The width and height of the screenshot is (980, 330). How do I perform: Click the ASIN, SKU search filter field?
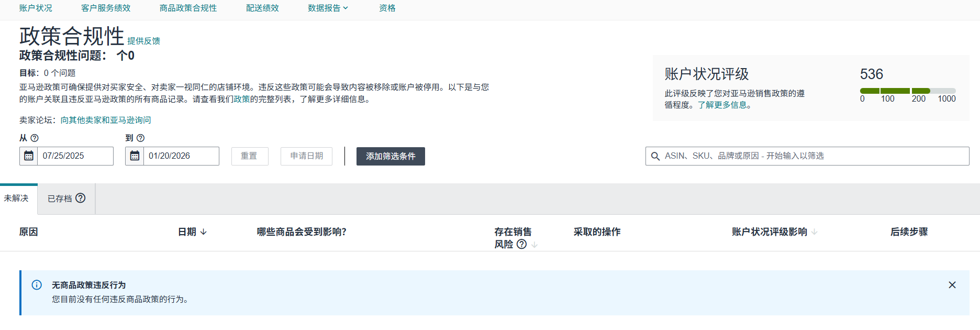811,156
